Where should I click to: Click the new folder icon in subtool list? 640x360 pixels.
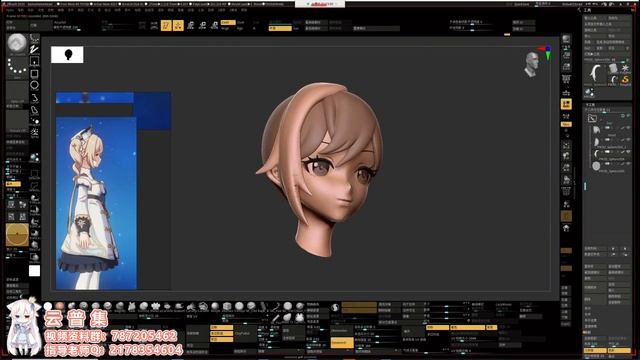coord(592,118)
